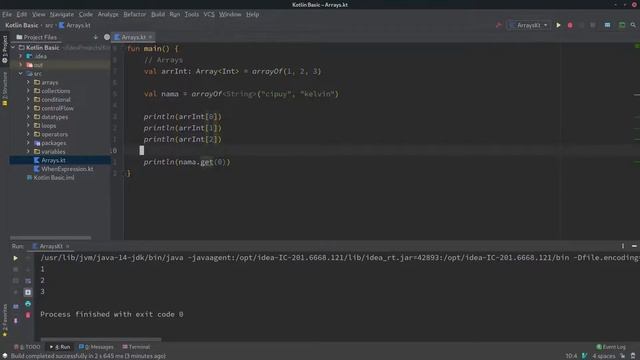This screenshot has width=640, height=360.
Task: Click the Kotlin file icon of WhenExpression.kt
Action: 37,169
